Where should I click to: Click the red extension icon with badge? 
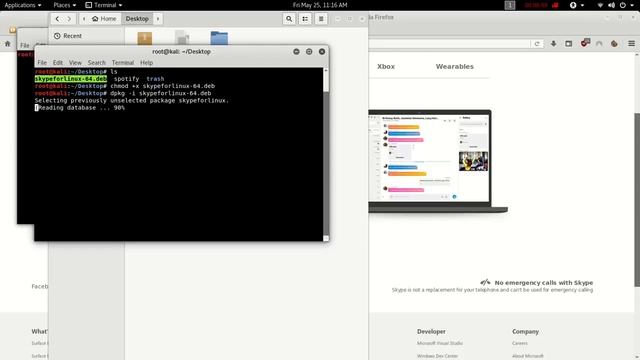pos(585,43)
